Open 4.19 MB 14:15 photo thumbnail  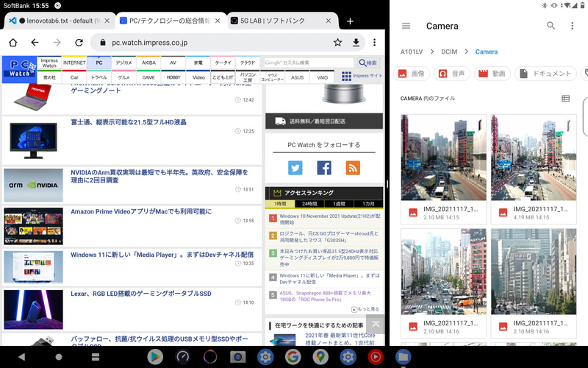click(x=534, y=158)
